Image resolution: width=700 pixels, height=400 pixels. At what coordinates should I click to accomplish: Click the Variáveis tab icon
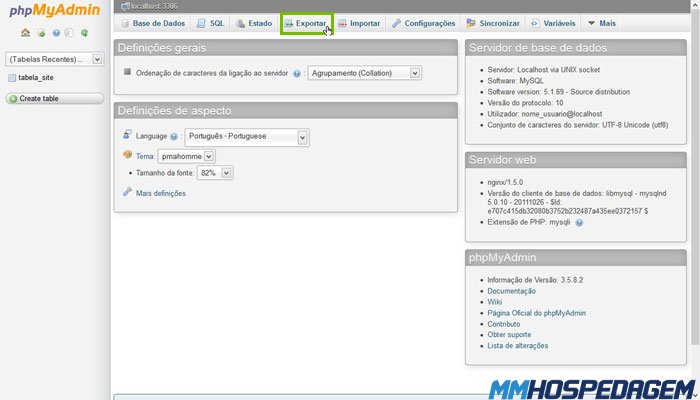535,23
